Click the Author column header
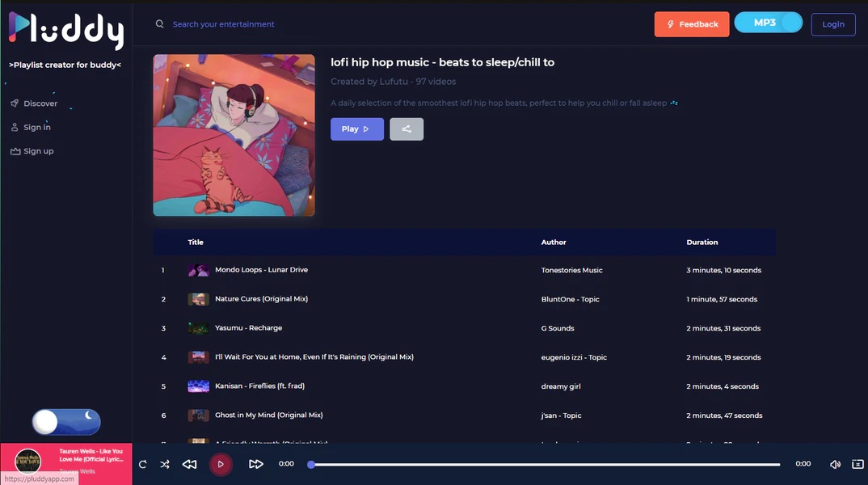Image resolution: width=868 pixels, height=485 pixels. pyautogui.click(x=554, y=242)
